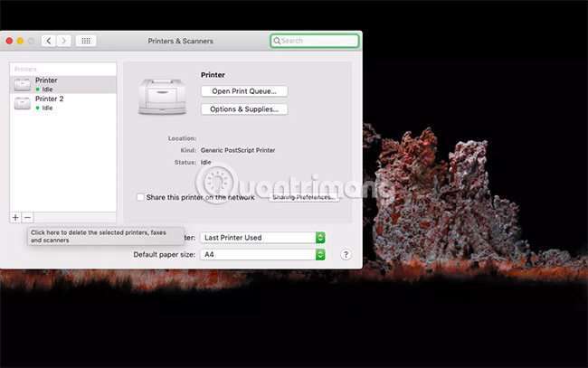
Task: Click the Default paper size label
Action: click(x=165, y=254)
